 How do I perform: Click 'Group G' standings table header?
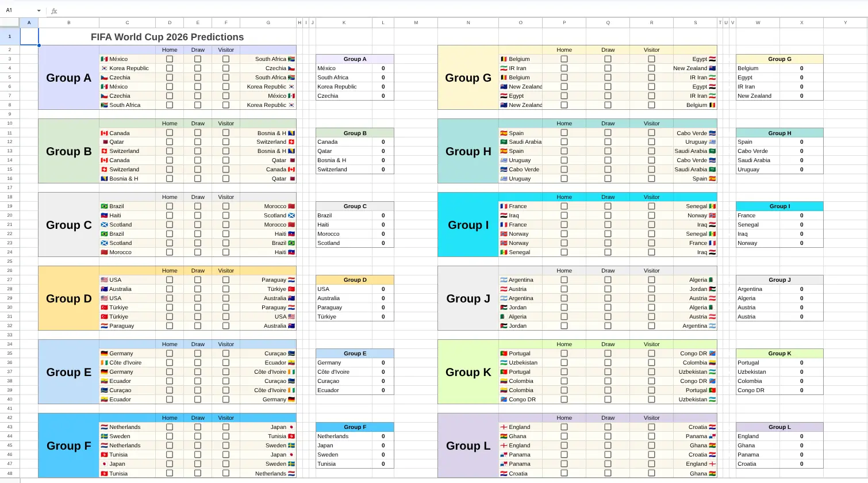click(x=779, y=59)
